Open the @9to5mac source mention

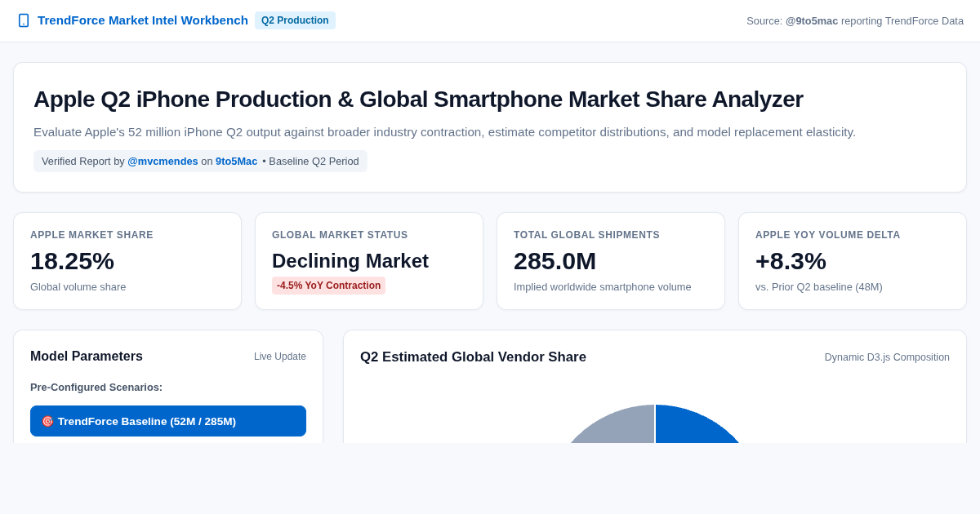point(812,21)
